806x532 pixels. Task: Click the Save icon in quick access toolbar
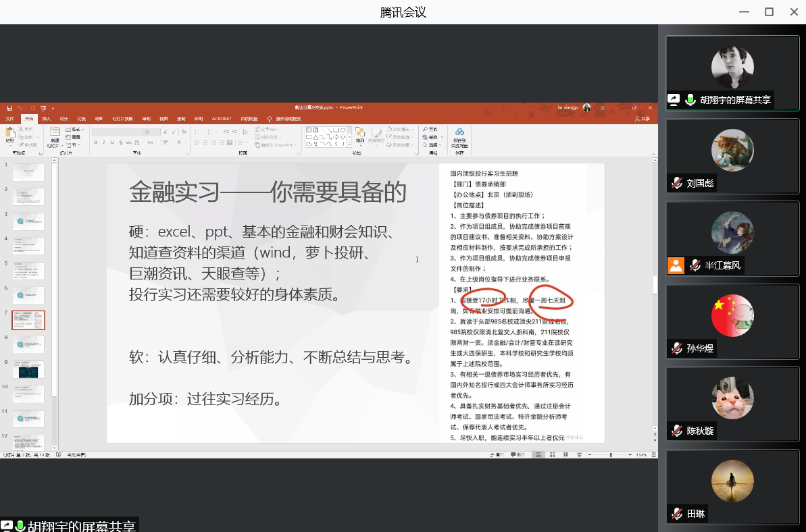click(9, 108)
